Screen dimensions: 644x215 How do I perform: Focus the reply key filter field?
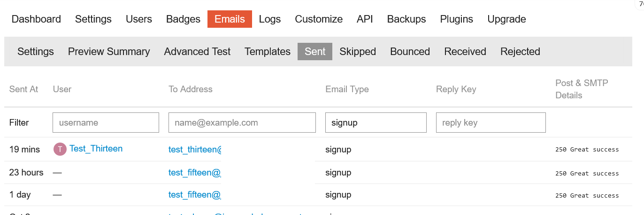[x=491, y=122]
